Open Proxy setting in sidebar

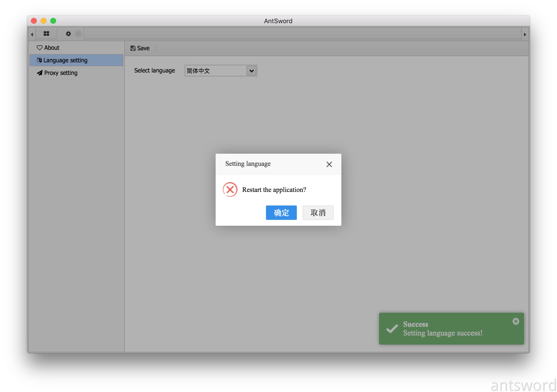(x=61, y=73)
